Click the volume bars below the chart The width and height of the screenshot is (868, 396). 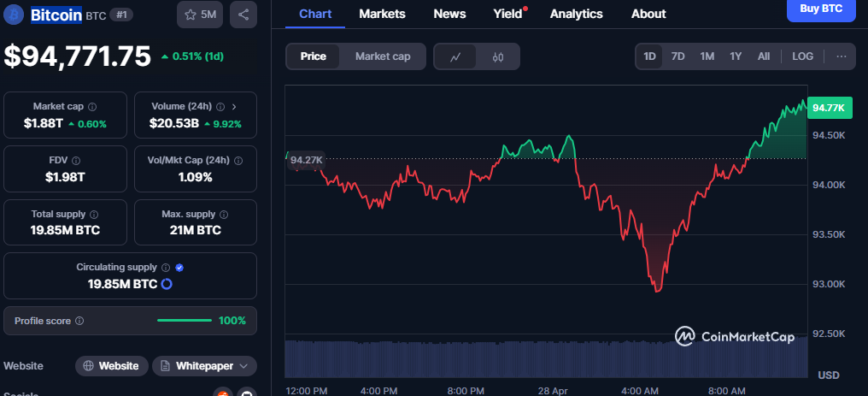tap(546, 358)
